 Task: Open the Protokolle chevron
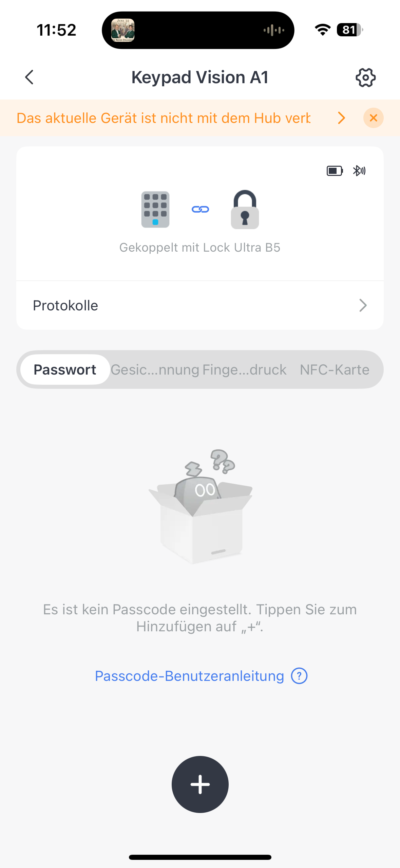[x=363, y=305]
